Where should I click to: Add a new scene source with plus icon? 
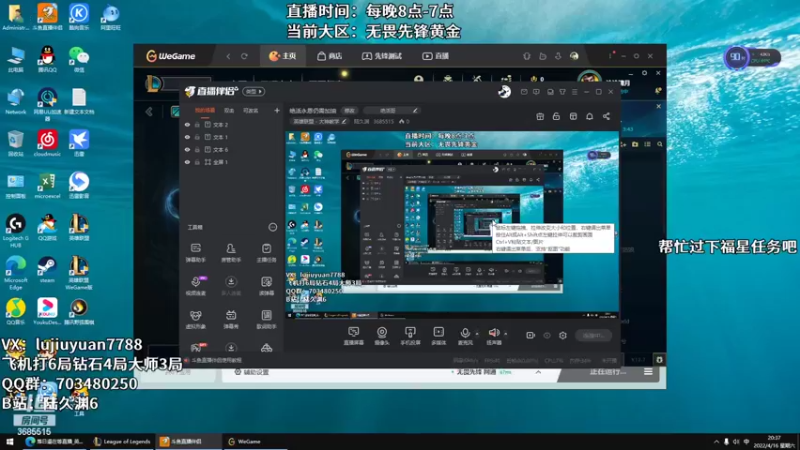[277, 110]
